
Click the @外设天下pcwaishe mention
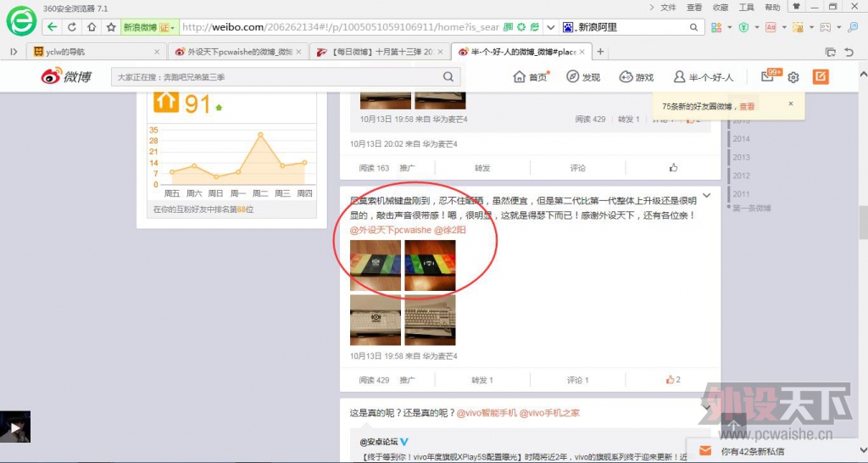(390, 230)
